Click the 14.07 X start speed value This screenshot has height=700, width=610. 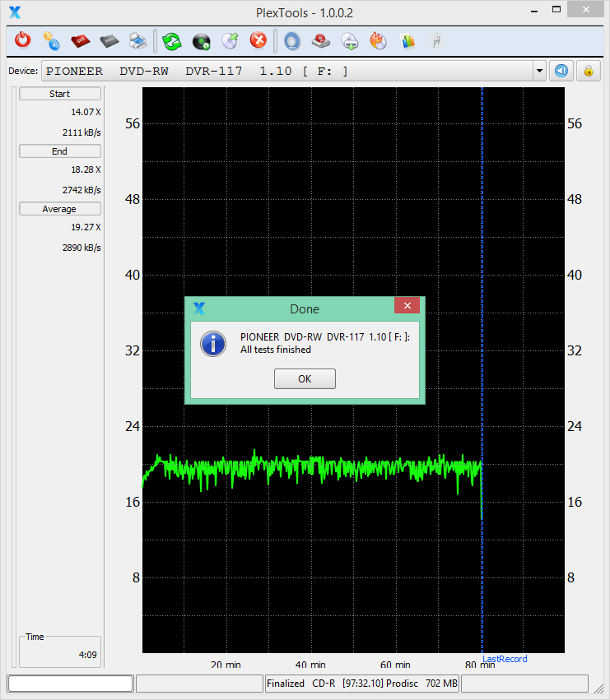86,112
